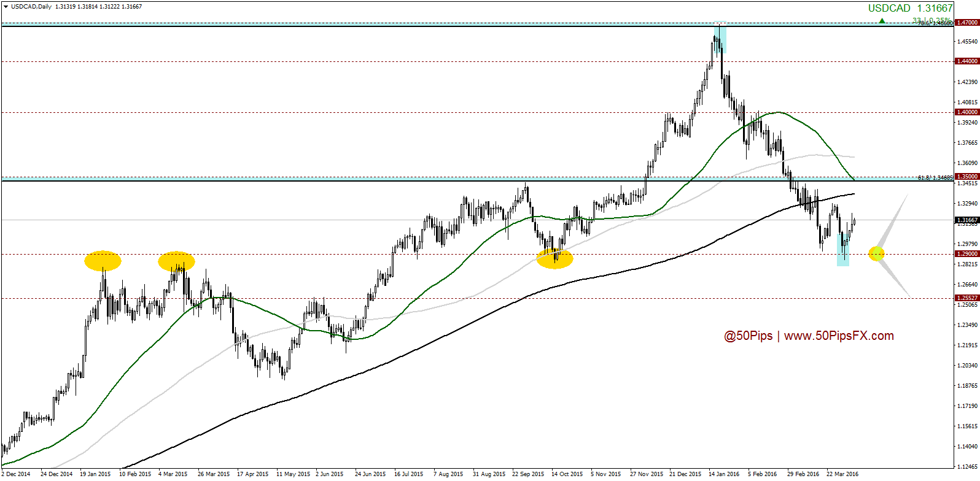This screenshot has width=980, height=481.
Task: Click the 61.8 Fibonacci level label
Action: tap(935, 177)
